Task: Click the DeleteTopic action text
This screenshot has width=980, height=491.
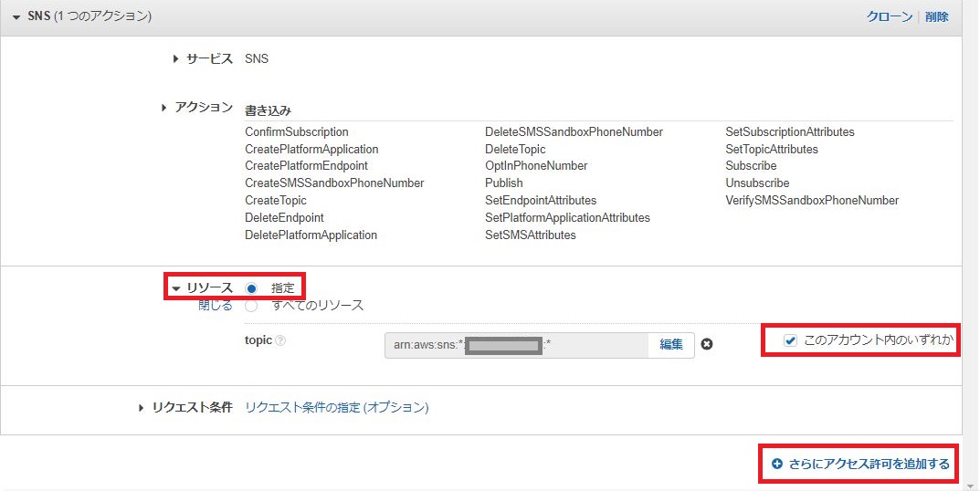Action: [515, 150]
